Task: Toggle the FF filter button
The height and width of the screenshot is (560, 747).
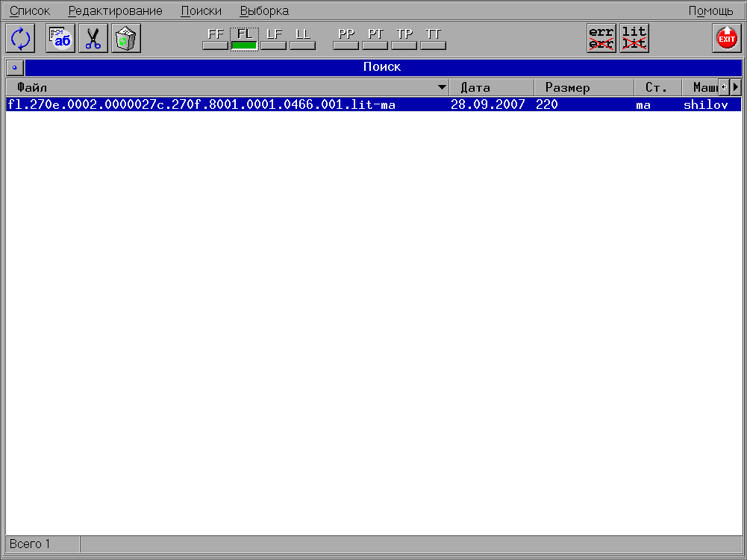Action: point(216,39)
